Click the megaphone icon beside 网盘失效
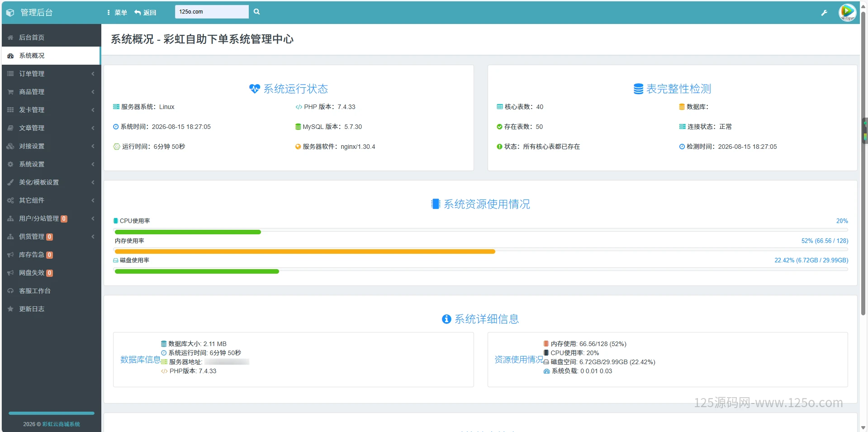 pos(10,273)
